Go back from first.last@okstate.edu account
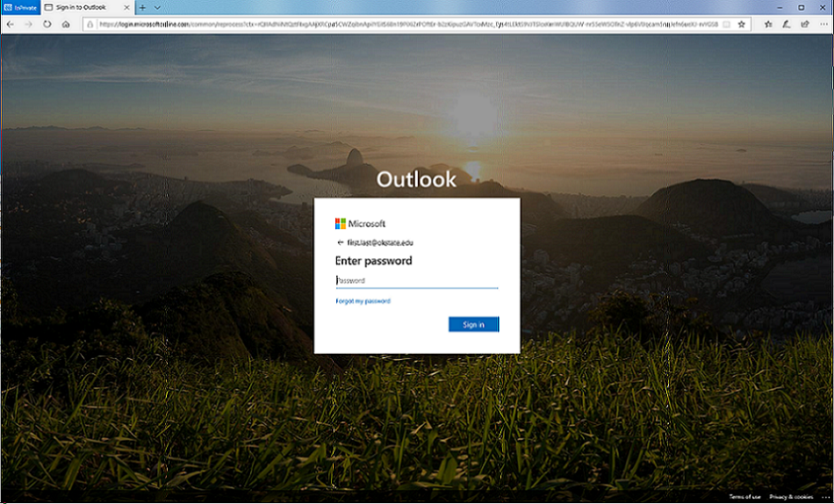 [x=341, y=242]
